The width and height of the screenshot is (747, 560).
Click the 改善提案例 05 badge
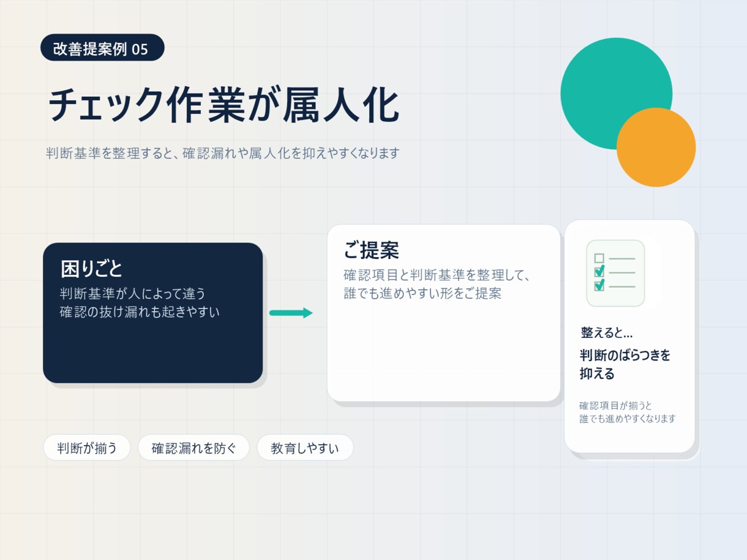click(x=102, y=48)
